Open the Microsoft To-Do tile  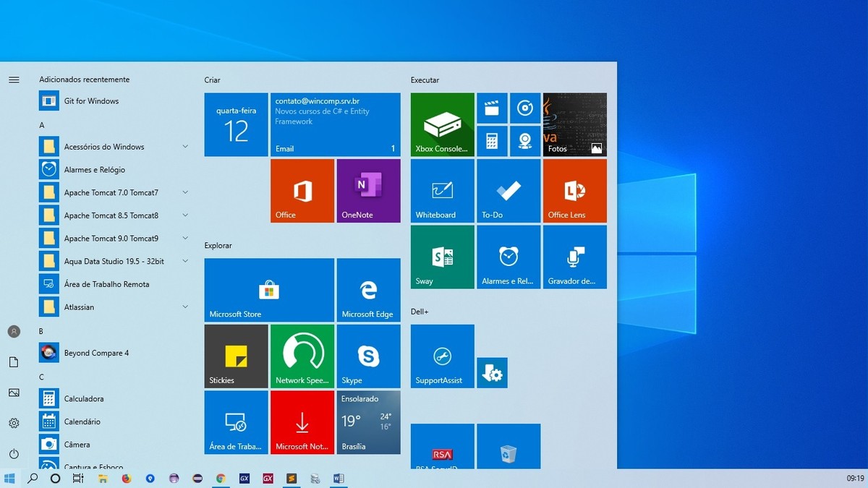click(x=508, y=190)
